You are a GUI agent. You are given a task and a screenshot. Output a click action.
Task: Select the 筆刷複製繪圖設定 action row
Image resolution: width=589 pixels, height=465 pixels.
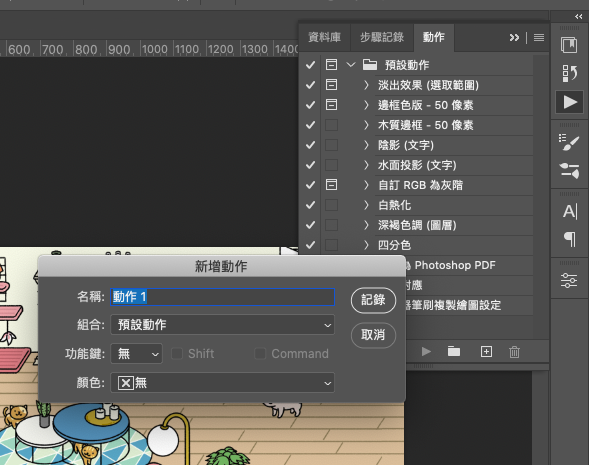point(469,305)
